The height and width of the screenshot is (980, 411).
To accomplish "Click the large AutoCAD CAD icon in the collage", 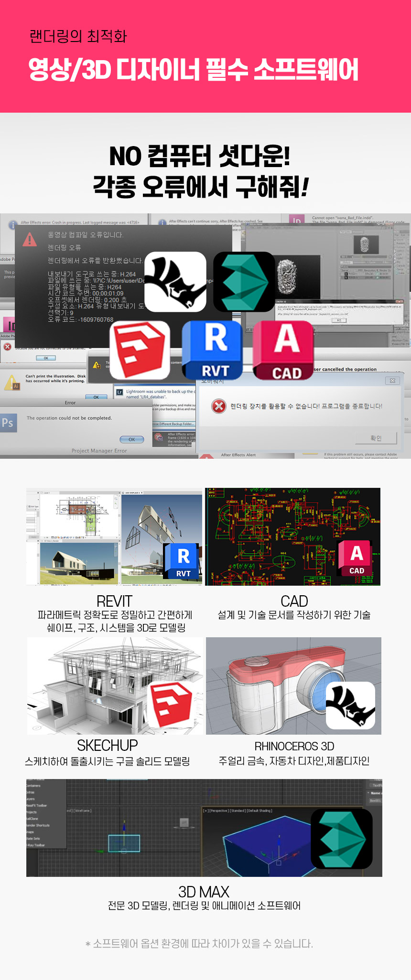I will point(283,350).
